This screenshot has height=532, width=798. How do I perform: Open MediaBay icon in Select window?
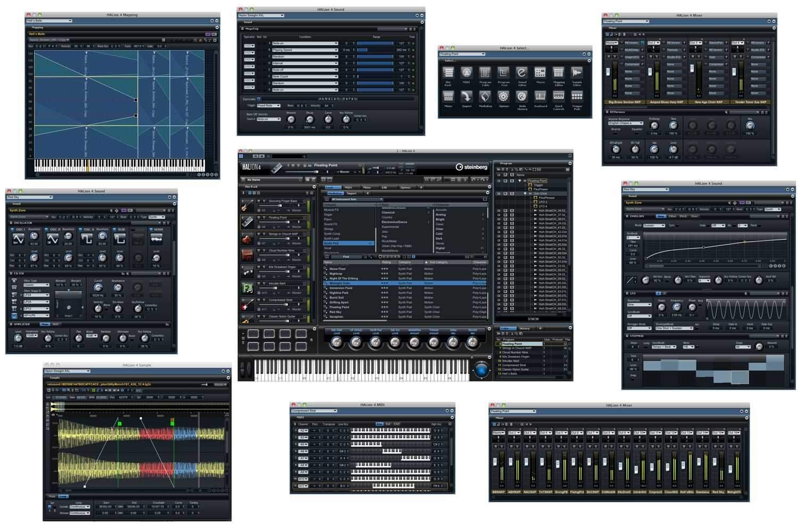coord(485,96)
